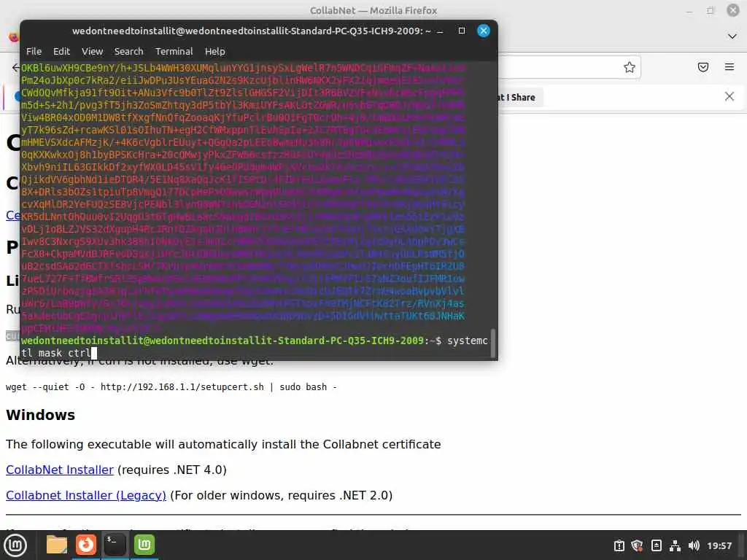Image resolution: width=747 pixels, height=560 pixels.
Task: Click the .NET 2.0 requirement text
Action: pos(281,496)
